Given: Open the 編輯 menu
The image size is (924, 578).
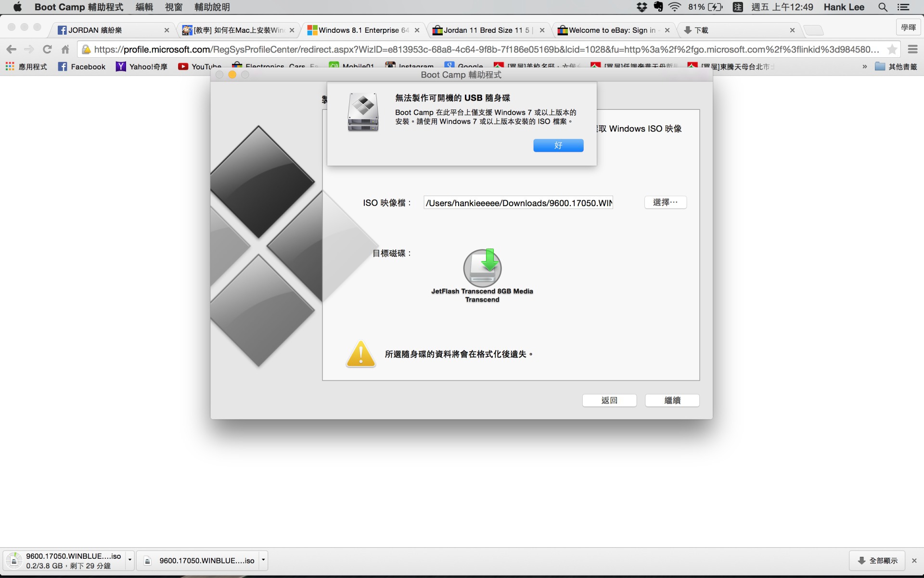Looking at the screenshot, I should coord(144,7).
